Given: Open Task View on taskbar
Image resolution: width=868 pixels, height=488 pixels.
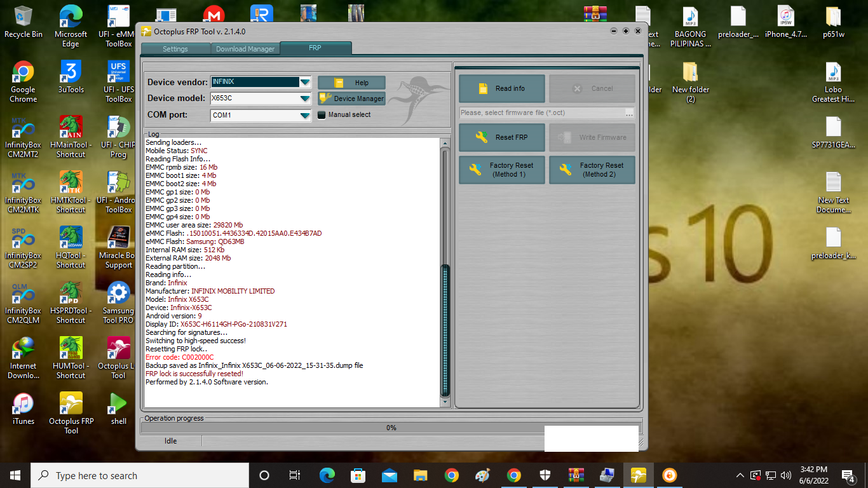Looking at the screenshot, I should (295, 475).
